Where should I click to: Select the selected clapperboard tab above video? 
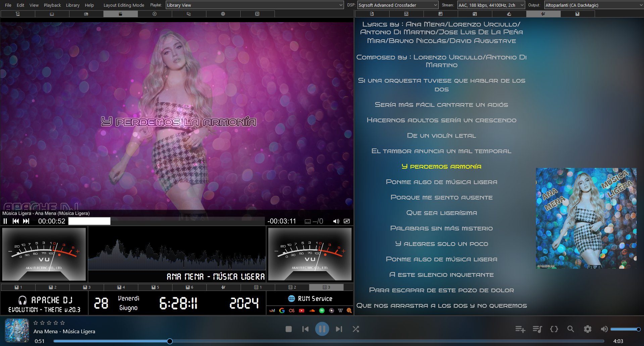120,14
